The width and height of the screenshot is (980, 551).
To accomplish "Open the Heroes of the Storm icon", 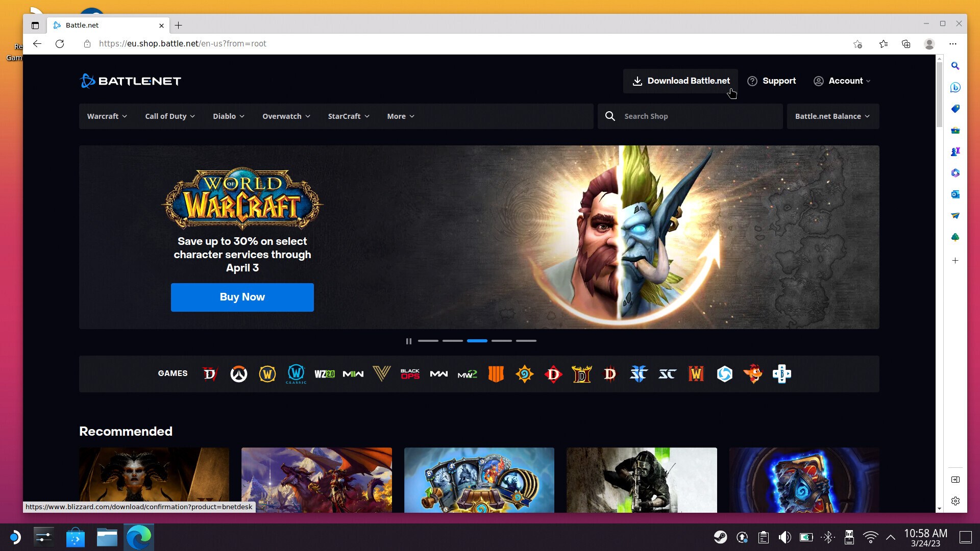I will tap(725, 374).
